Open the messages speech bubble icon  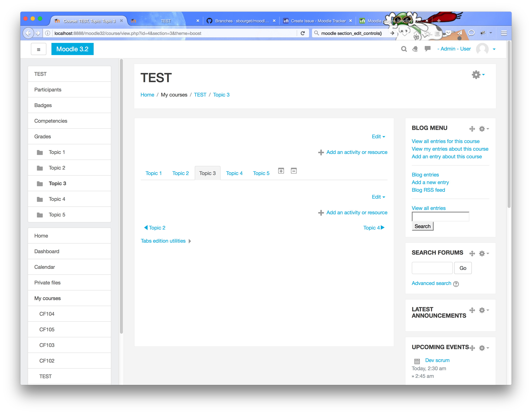(427, 49)
